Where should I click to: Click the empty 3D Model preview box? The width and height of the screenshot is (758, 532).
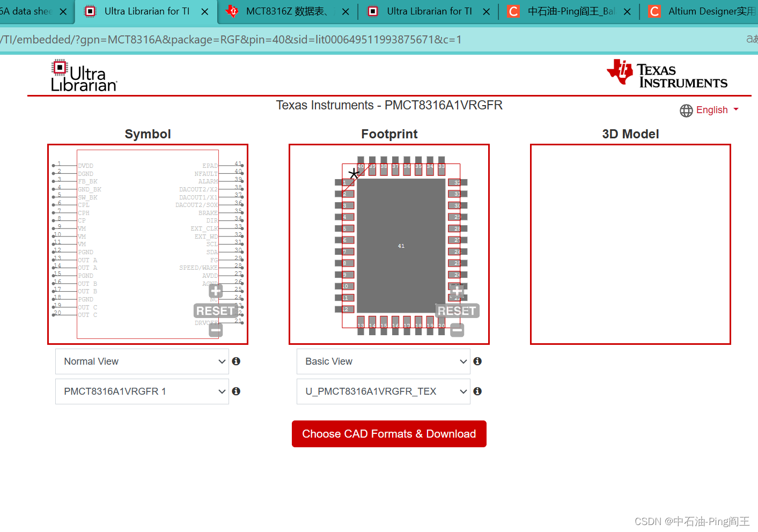click(x=630, y=244)
